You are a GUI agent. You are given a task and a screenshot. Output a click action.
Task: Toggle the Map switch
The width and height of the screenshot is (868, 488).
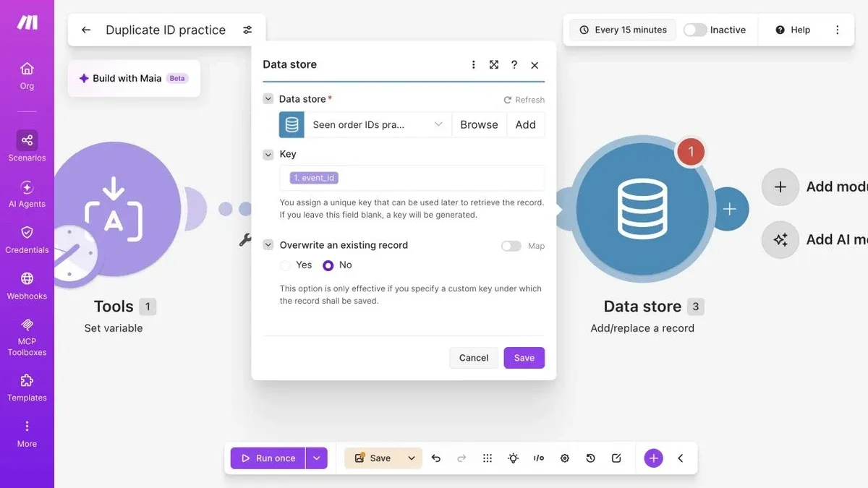point(511,246)
